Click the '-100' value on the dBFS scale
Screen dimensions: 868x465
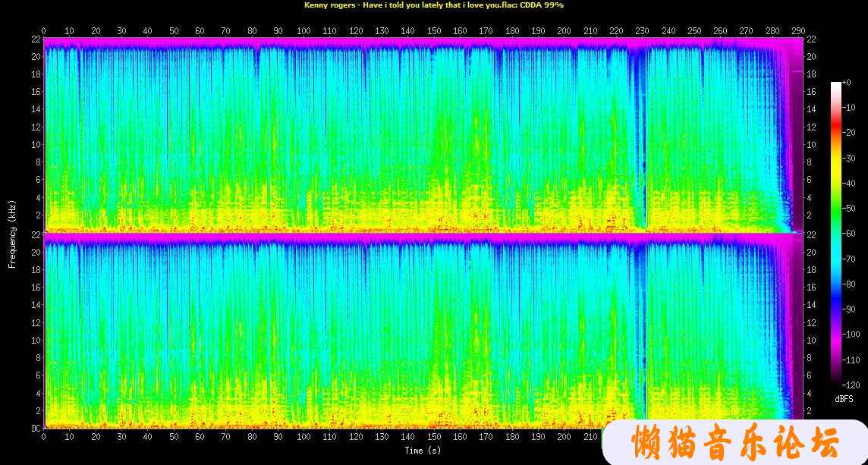851,335
